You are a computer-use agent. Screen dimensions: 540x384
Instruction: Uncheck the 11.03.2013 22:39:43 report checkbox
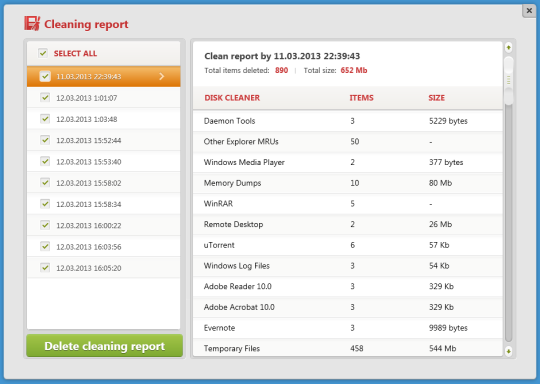[x=45, y=76]
